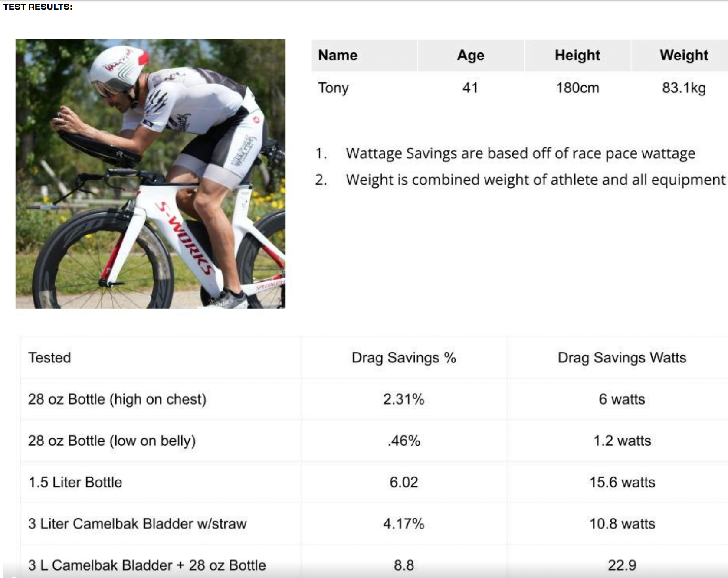The width and height of the screenshot is (728, 578).
Task: Click the combined weight note text
Action: click(x=536, y=180)
